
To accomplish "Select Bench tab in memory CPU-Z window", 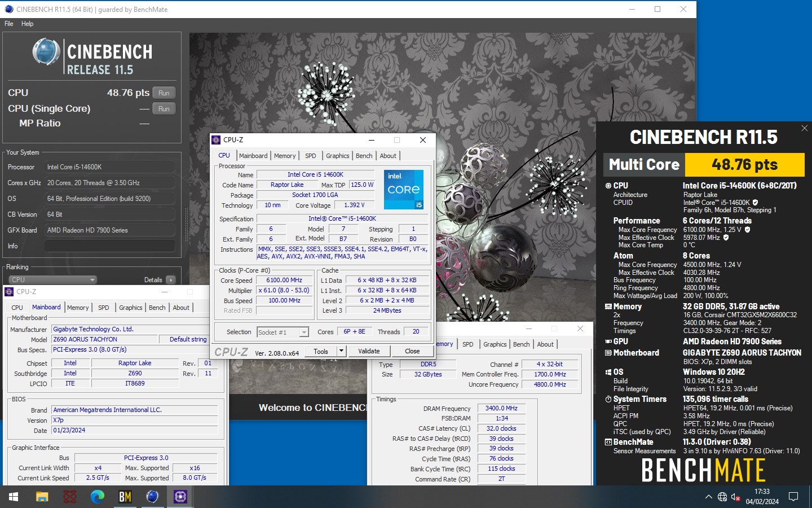I will click(x=522, y=344).
